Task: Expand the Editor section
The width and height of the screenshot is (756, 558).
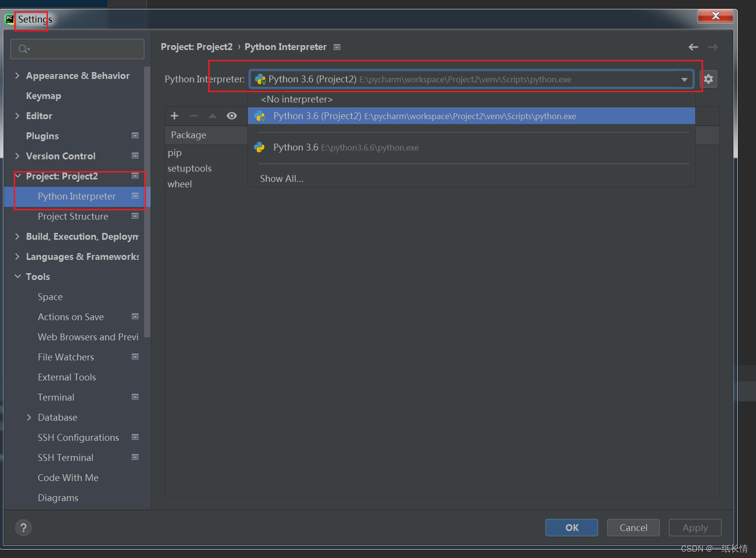Action: click(18, 116)
